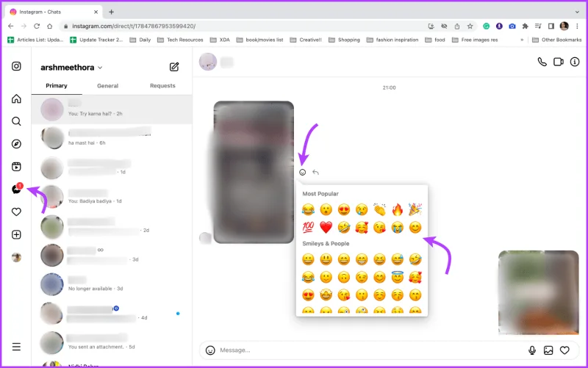Open the sent photo thumbnail
Screen dimensions: 588x368
point(538,292)
